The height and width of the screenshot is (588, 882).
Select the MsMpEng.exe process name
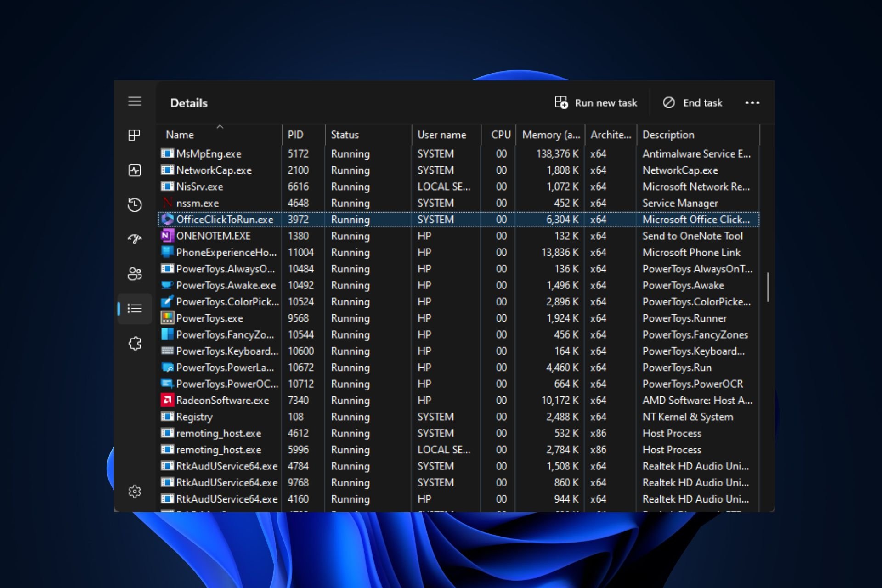click(x=209, y=154)
